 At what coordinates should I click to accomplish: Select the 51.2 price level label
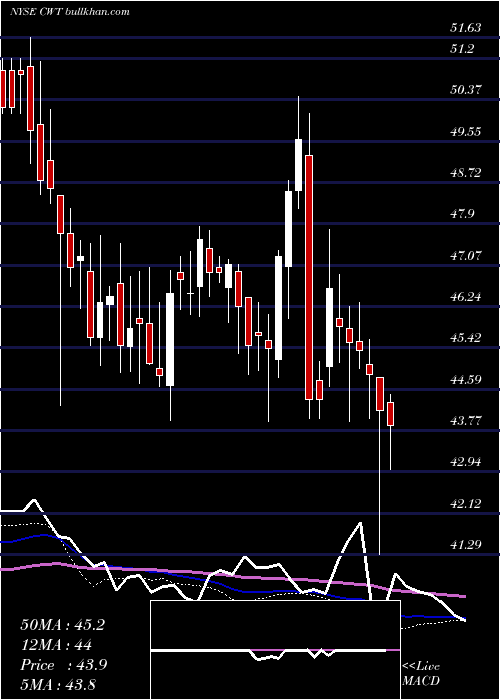coord(462,49)
